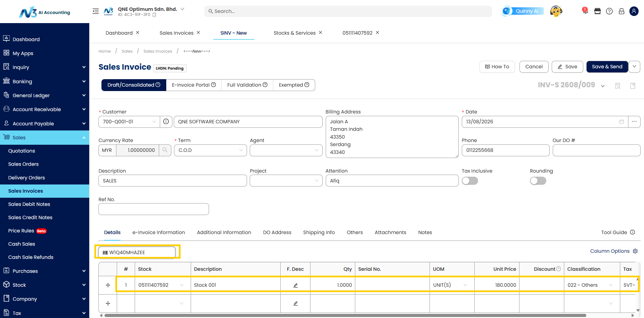This screenshot has width=644, height=318.
Task: Click the Sales Invoices breadcrumb link
Action: [157, 51]
